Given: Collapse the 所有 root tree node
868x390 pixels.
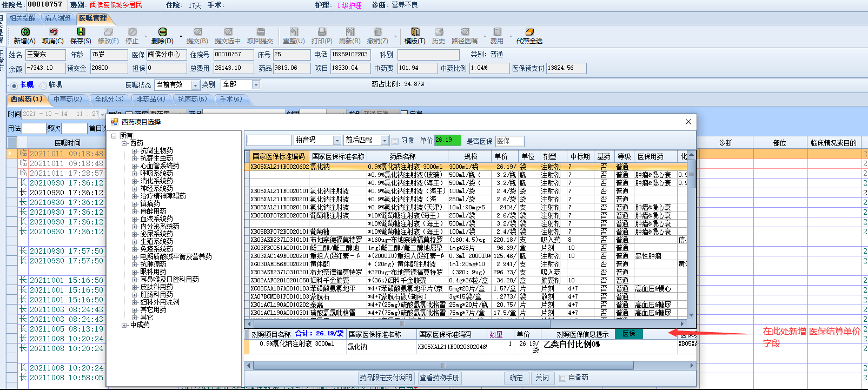Looking at the screenshot, I should point(114,136).
